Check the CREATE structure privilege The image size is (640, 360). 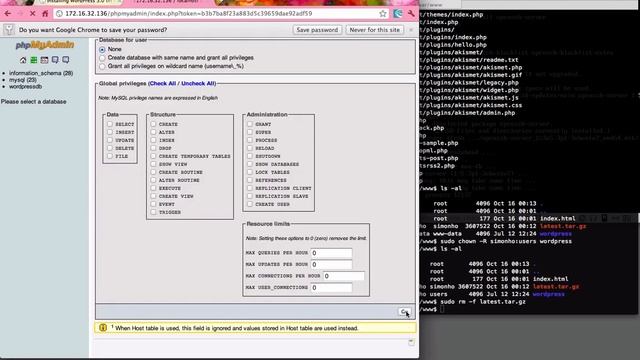point(153,124)
